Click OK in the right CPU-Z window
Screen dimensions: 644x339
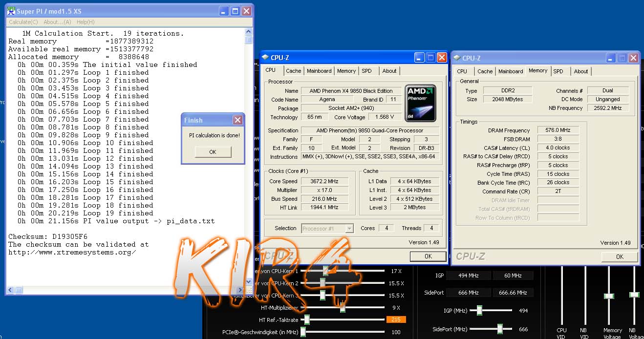(620, 256)
